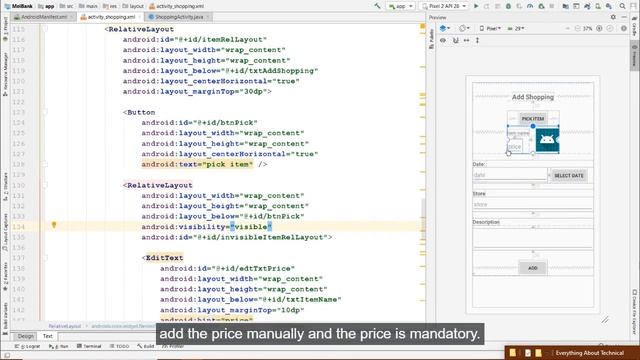Open the Terminal tool window
This screenshot has width=640, height=360.
coord(89,346)
